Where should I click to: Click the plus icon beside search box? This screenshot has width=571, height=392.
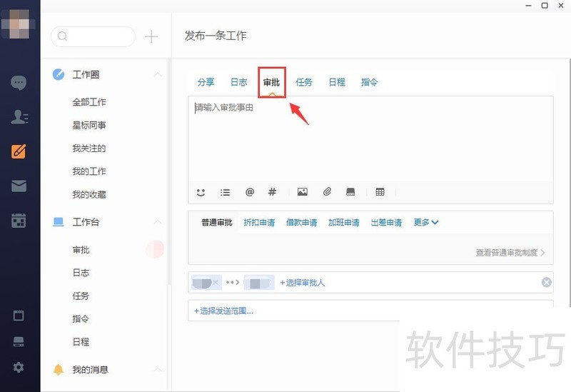(x=151, y=36)
